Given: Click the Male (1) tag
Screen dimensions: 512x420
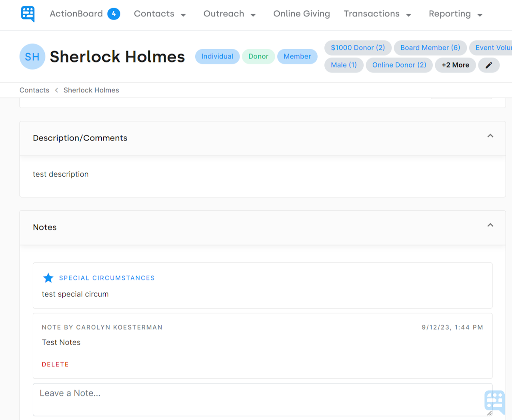Looking at the screenshot, I should click(x=344, y=65).
